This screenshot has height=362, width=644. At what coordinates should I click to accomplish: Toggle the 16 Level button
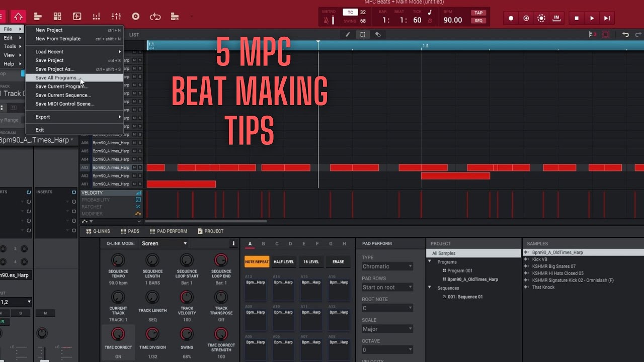pyautogui.click(x=311, y=262)
